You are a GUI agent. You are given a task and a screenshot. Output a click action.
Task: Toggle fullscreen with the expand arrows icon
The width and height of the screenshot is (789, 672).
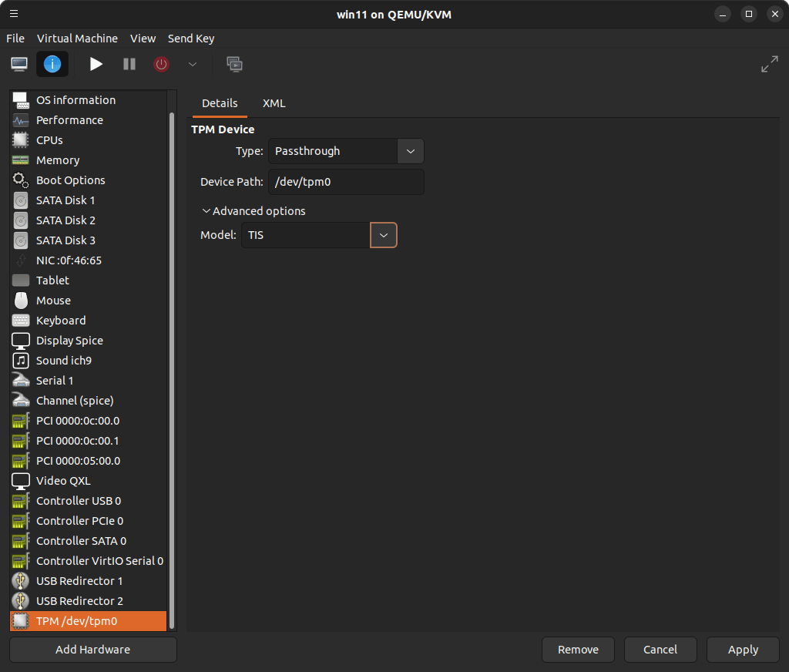(x=769, y=65)
